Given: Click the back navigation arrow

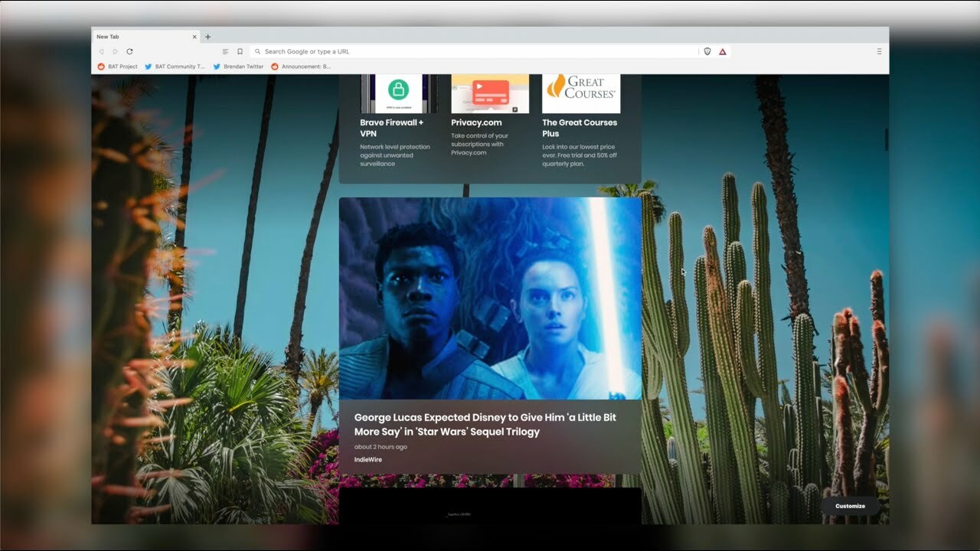Looking at the screenshot, I should (x=101, y=51).
